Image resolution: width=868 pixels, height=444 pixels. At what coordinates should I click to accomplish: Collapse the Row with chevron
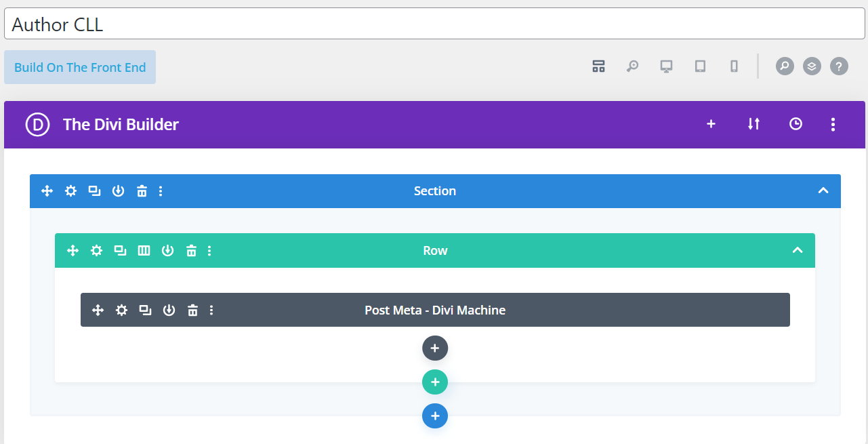tap(798, 250)
